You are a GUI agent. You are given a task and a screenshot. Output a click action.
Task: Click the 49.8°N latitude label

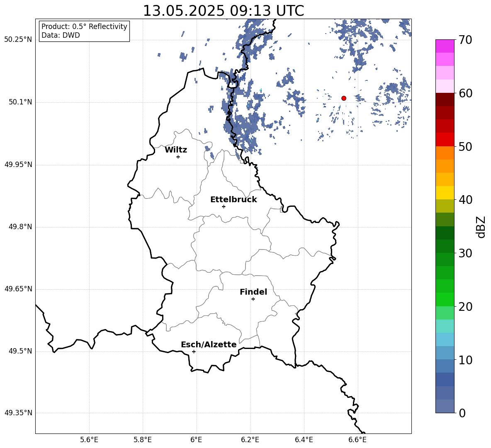click(20, 227)
